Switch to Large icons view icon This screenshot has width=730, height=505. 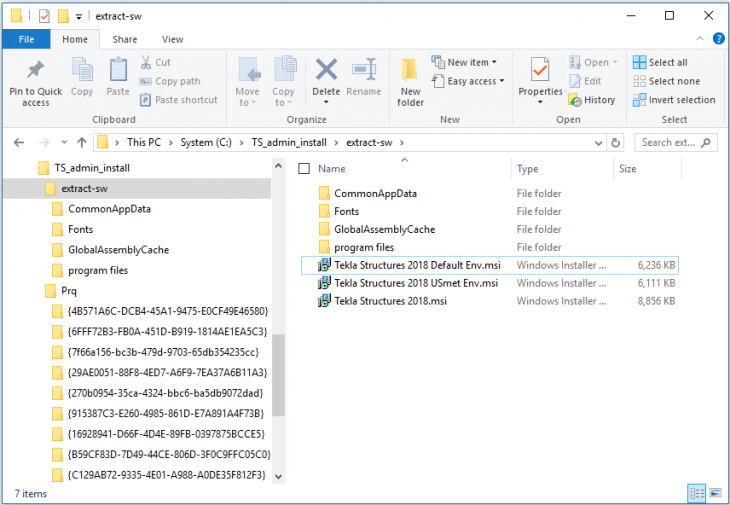(x=715, y=493)
